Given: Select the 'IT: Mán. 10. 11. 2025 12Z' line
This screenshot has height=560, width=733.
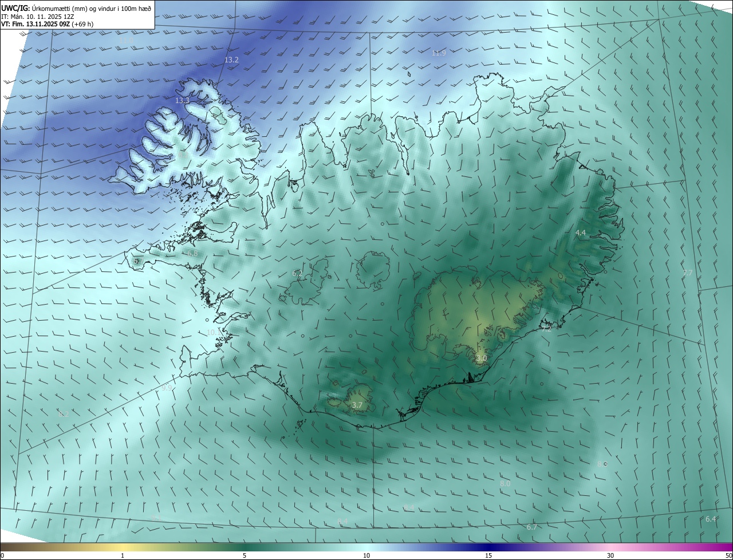Looking at the screenshot, I should point(37,17).
